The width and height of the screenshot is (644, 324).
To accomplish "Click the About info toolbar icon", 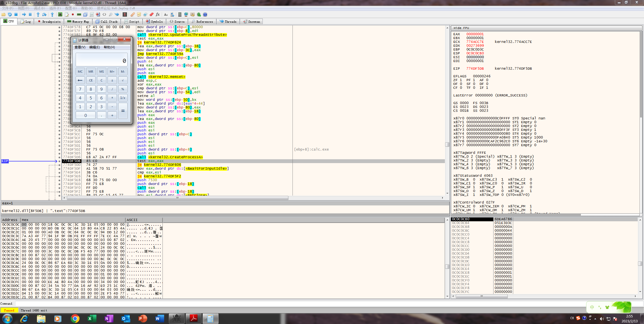I will pos(205,14).
